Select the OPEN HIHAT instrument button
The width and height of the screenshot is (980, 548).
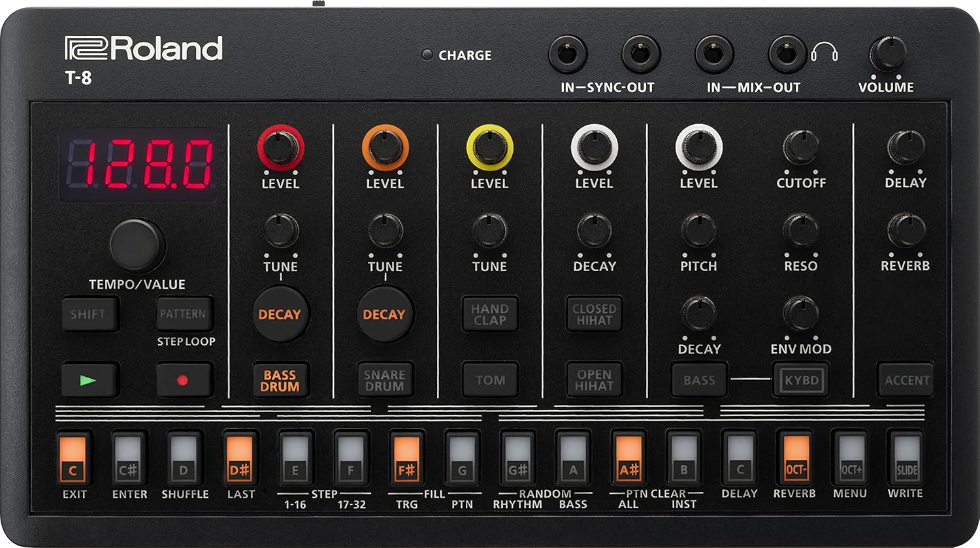coord(593,381)
